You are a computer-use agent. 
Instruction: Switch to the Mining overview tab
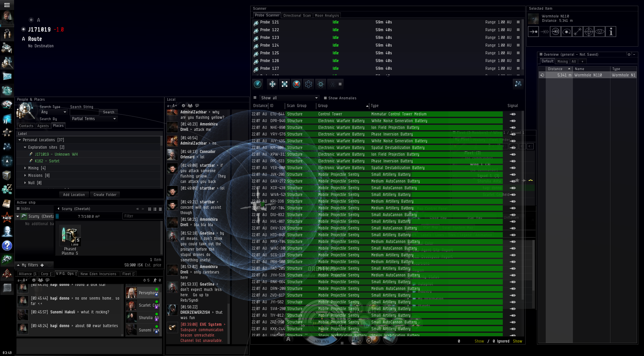pyautogui.click(x=562, y=61)
